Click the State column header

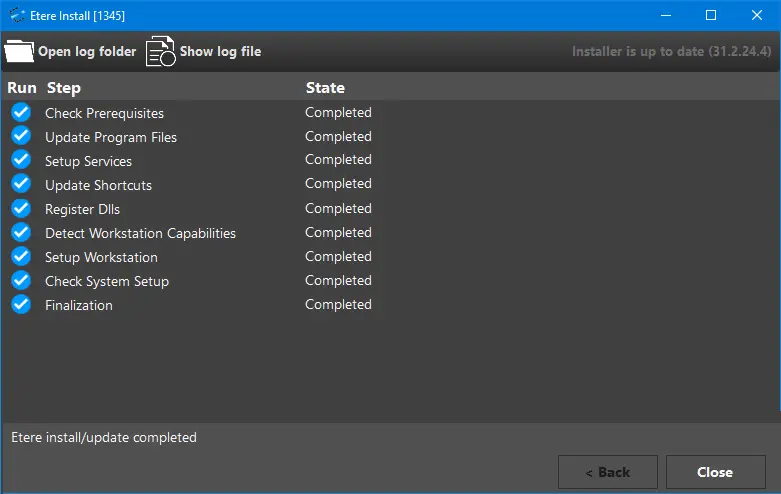(x=325, y=88)
